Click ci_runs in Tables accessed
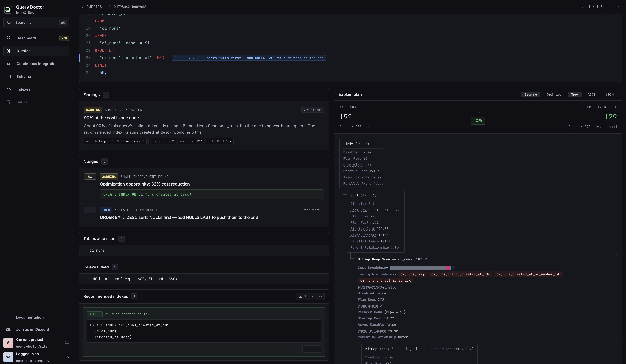 point(97,250)
